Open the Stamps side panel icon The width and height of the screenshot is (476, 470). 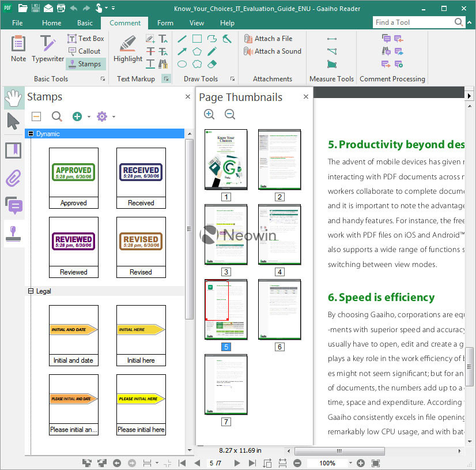pyautogui.click(x=13, y=234)
